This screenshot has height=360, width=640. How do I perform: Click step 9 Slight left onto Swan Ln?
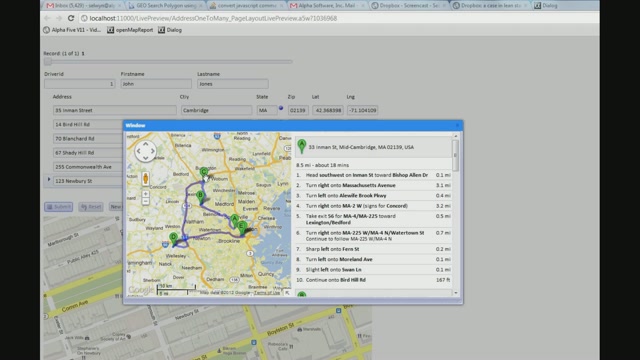373,269
